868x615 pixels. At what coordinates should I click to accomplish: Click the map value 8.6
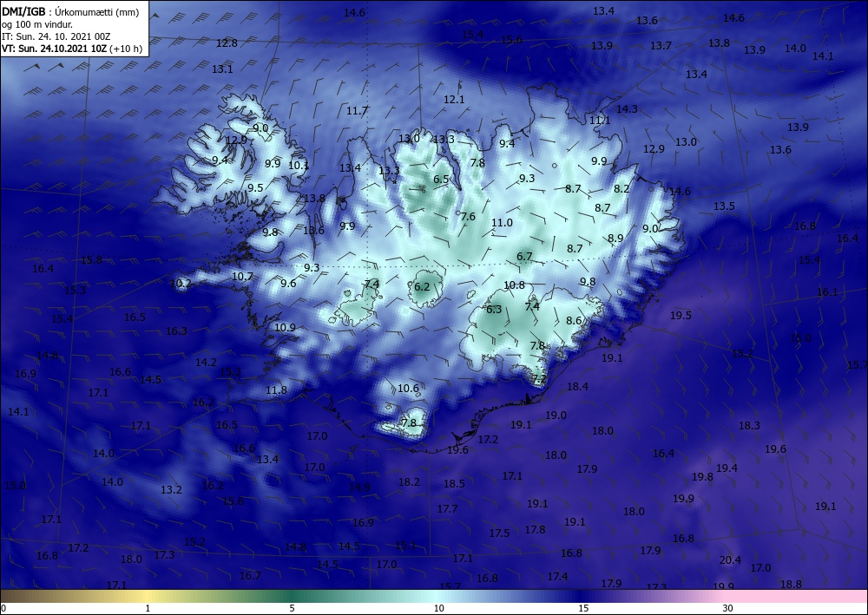(x=574, y=320)
